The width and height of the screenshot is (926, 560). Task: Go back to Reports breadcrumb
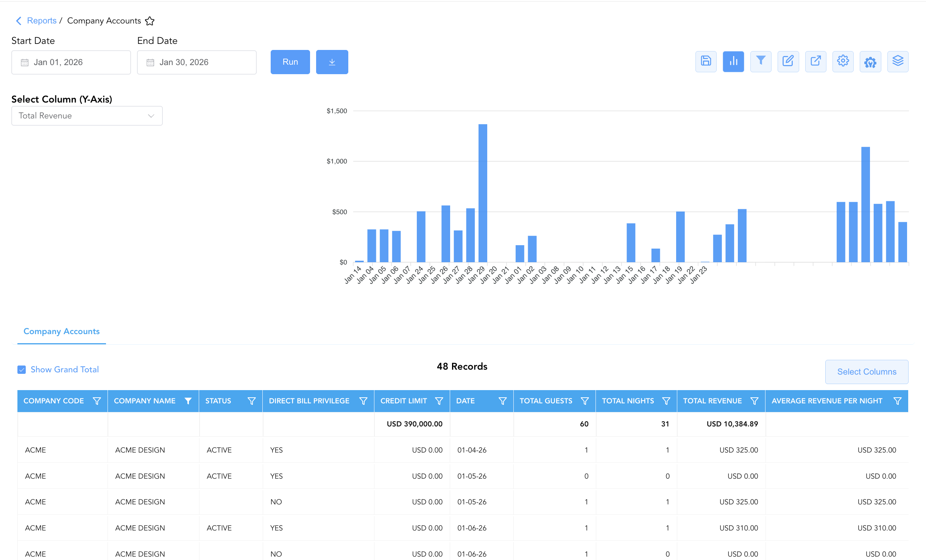[x=42, y=21]
